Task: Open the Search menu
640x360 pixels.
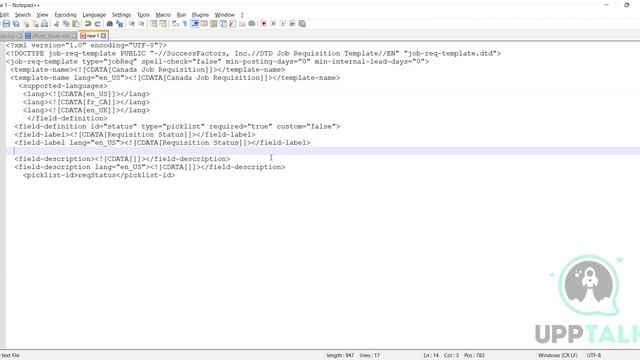Action: click(23, 15)
